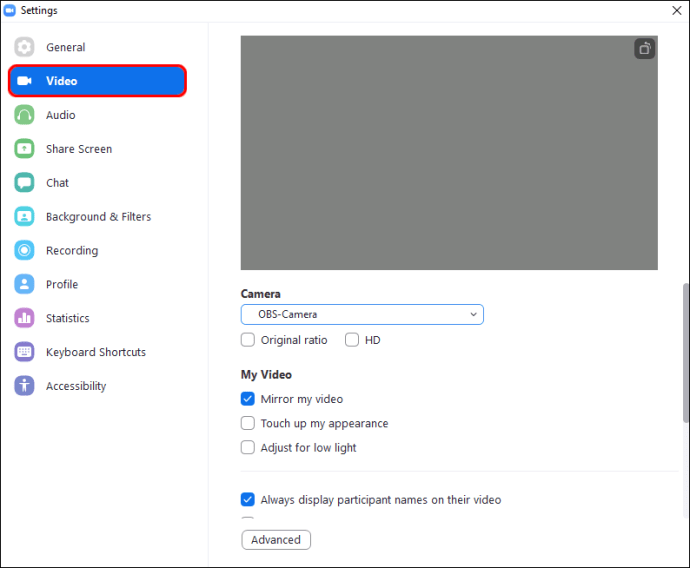Switch to Chat settings

click(57, 183)
